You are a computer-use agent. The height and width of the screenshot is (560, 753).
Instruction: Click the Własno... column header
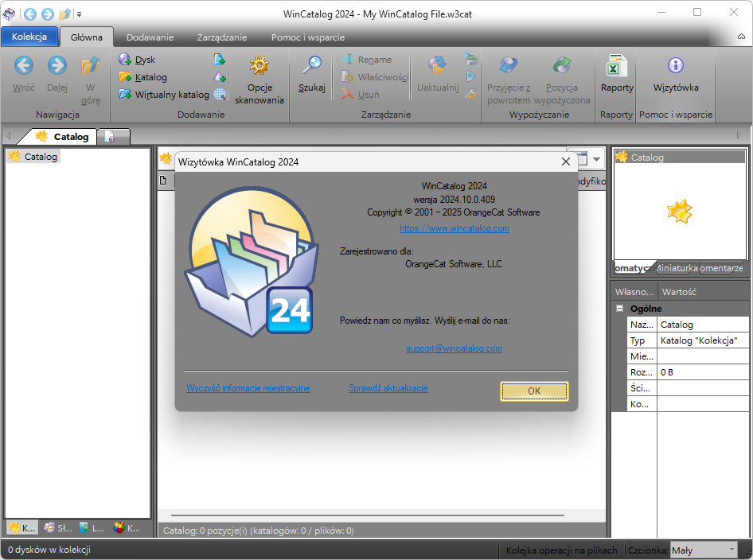click(634, 292)
